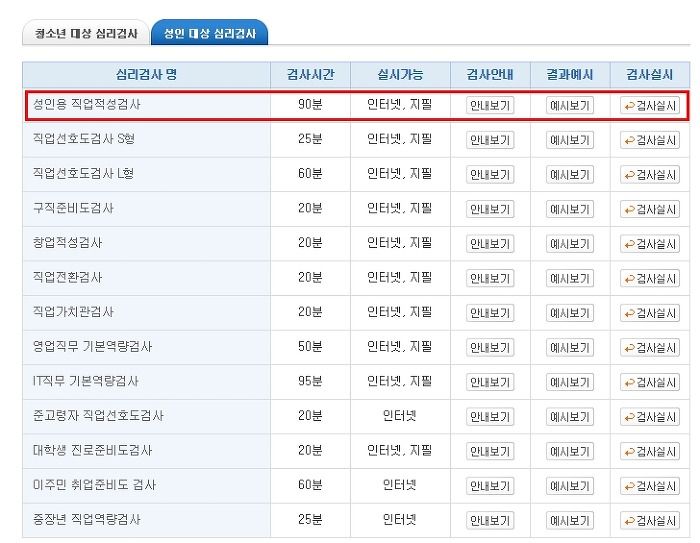Start 검사실시 for 직업선호도검사 L형
The image size is (700, 543).
tap(650, 175)
